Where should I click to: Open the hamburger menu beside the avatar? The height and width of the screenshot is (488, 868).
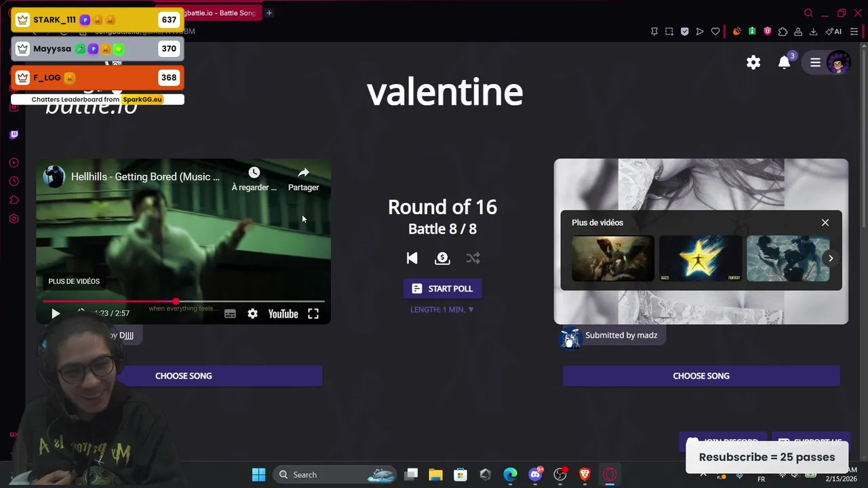coord(815,62)
